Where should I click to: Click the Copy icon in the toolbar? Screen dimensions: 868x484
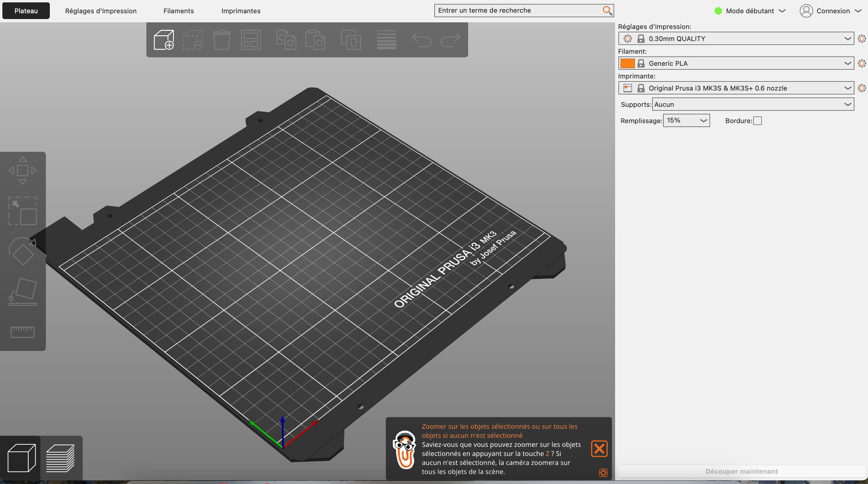coord(286,40)
